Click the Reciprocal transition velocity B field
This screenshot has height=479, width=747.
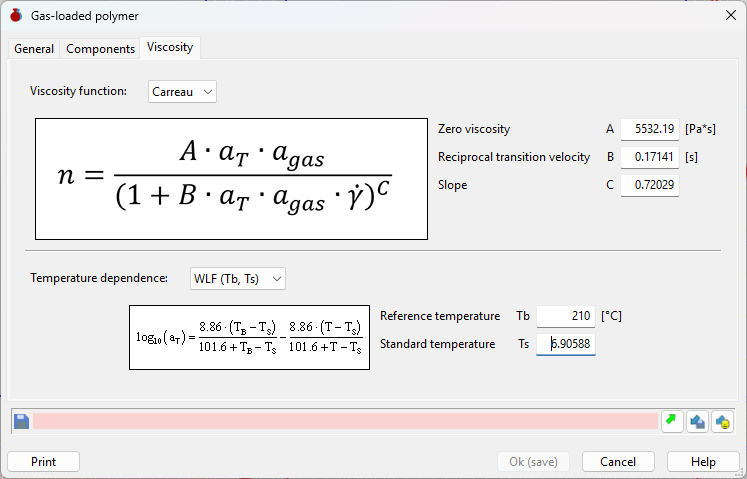[x=650, y=157]
